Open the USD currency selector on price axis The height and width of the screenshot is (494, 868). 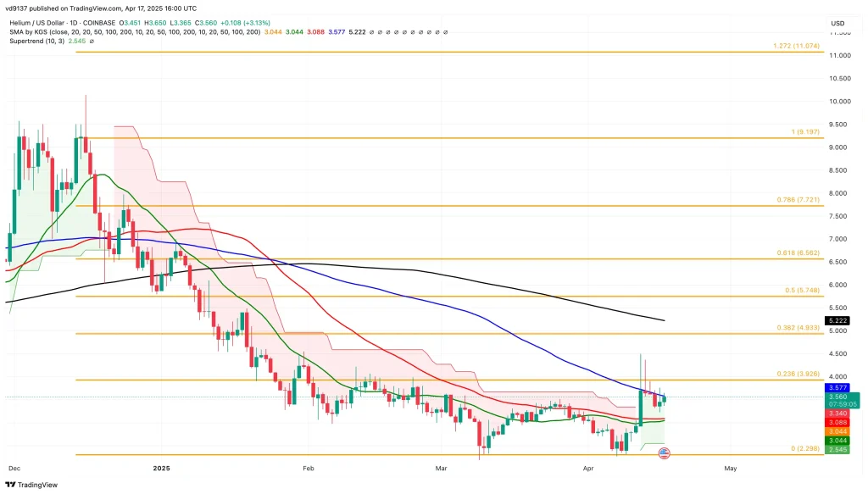pos(837,23)
